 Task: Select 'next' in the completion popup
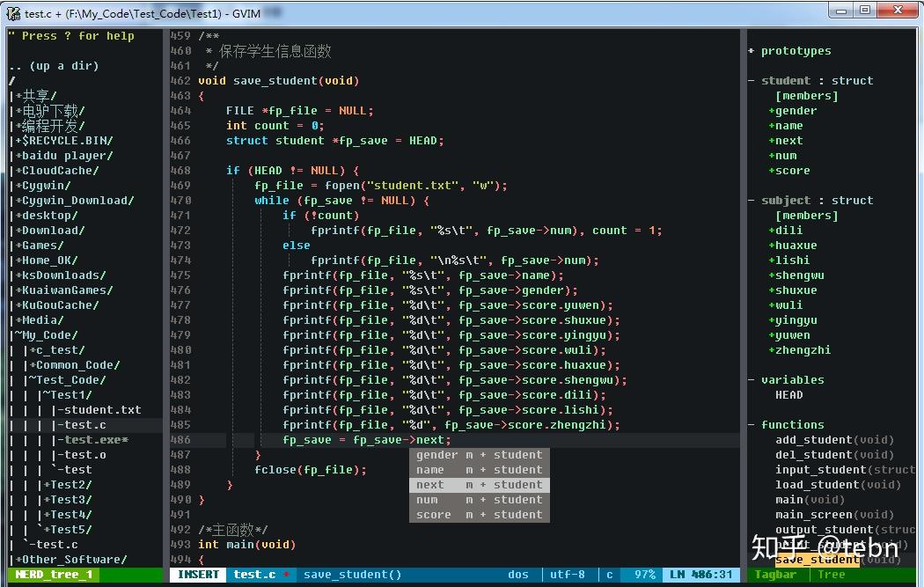tap(429, 484)
